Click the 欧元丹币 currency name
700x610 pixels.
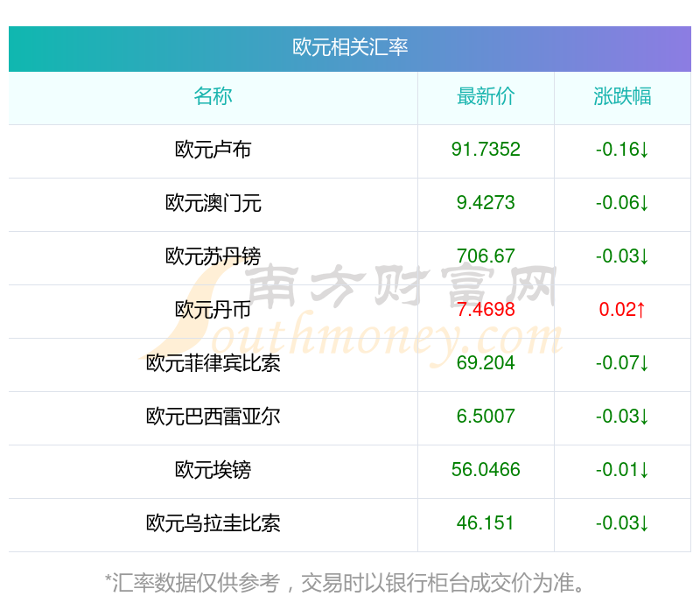click(x=213, y=310)
